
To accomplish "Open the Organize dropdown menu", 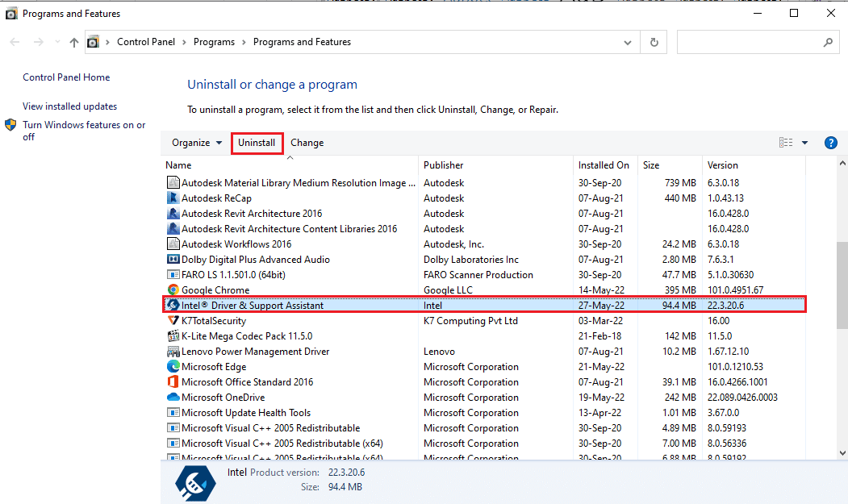I will [x=197, y=143].
